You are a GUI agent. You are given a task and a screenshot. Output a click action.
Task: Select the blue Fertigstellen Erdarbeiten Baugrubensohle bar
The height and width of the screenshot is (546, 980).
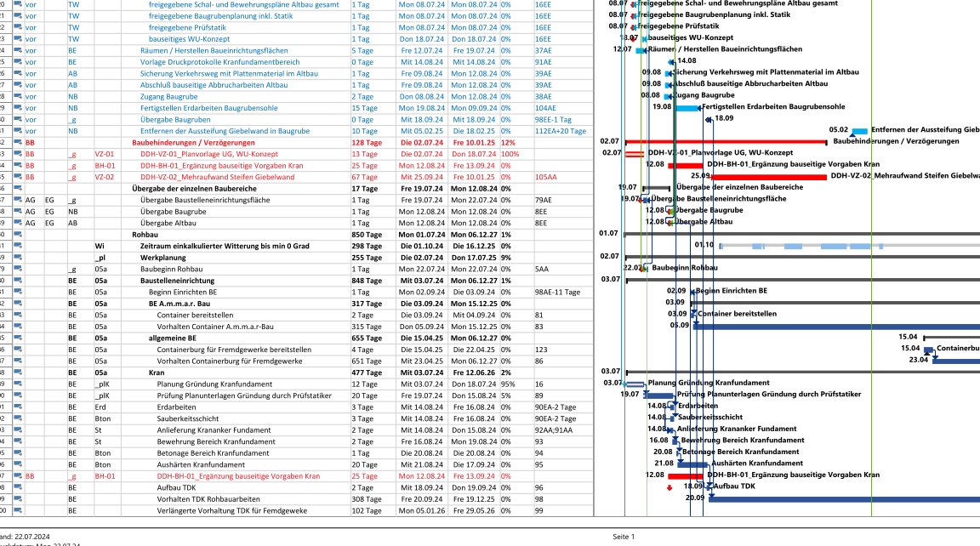(x=687, y=108)
